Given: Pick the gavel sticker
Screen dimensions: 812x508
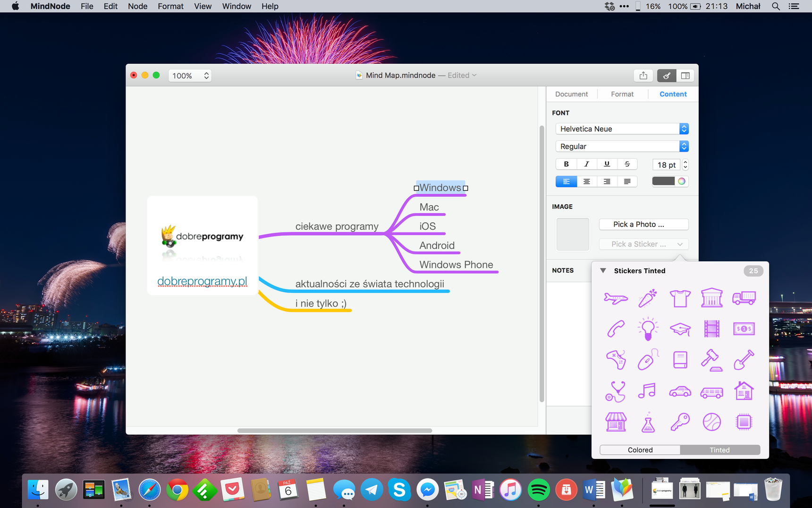Looking at the screenshot, I should (x=712, y=360).
